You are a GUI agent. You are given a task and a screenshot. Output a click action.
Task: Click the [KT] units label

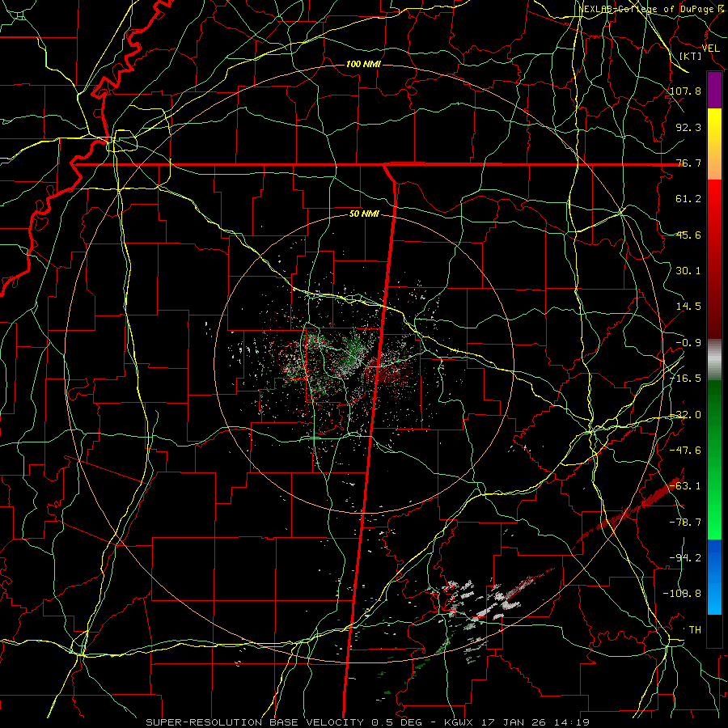(691, 56)
